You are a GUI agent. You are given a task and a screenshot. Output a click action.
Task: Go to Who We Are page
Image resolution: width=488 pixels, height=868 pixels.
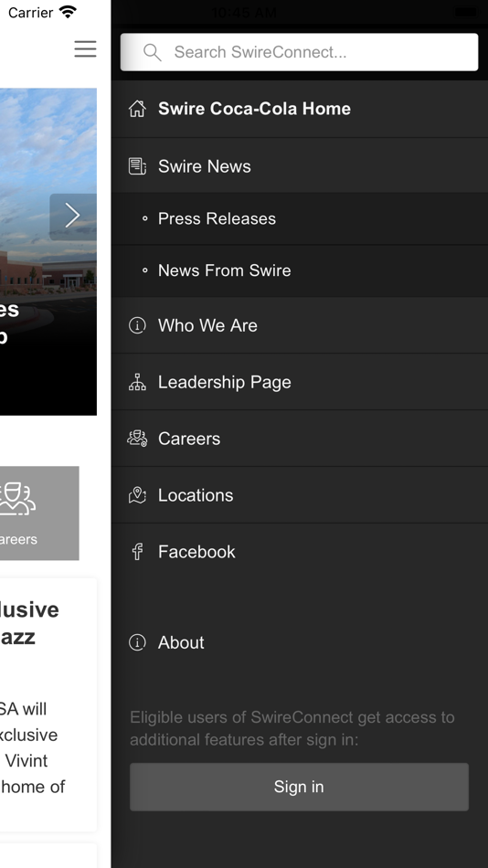pos(300,325)
